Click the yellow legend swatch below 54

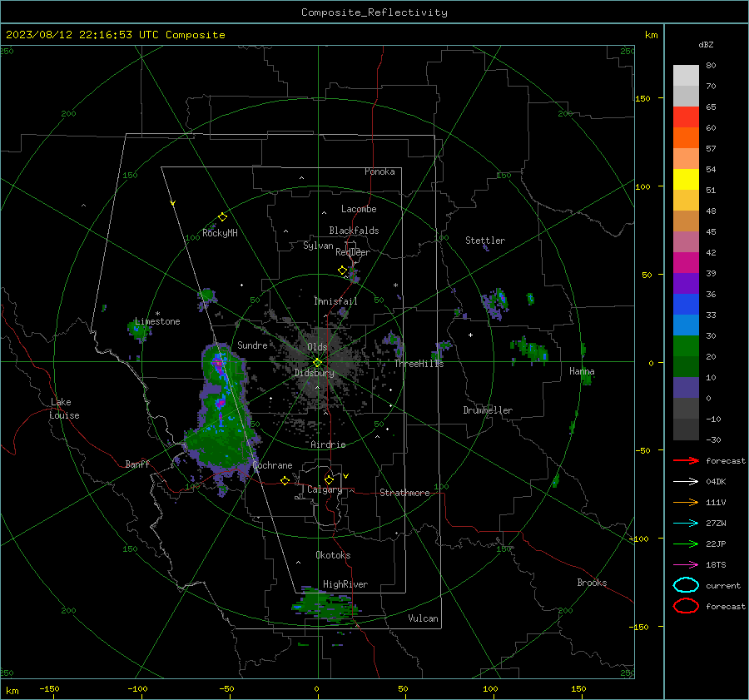click(x=686, y=180)
